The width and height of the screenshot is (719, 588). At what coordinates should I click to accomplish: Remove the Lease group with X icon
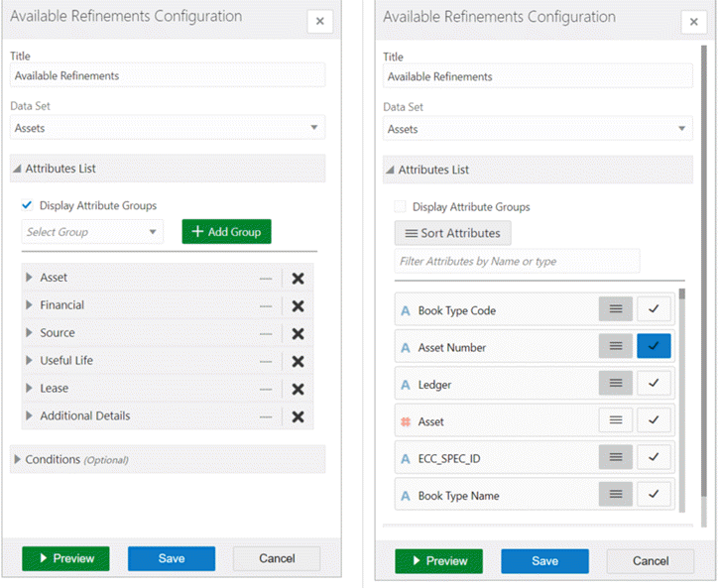[x=298, y=389]
